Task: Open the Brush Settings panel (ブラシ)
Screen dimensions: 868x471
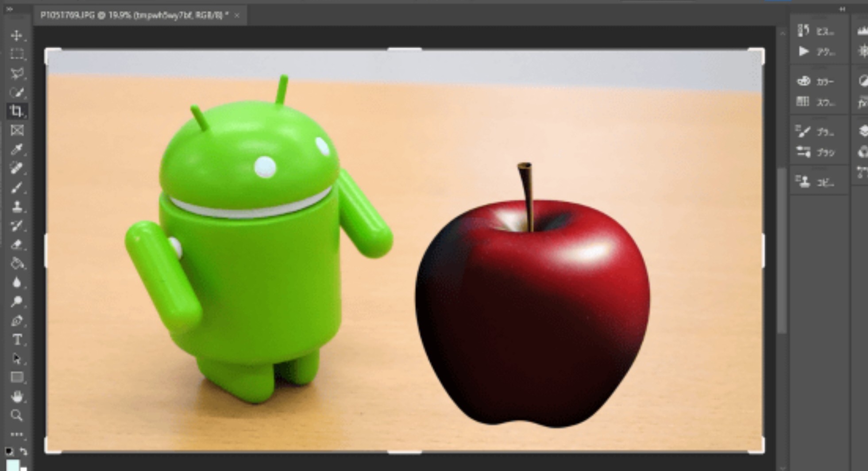Action: pos(817,153)
